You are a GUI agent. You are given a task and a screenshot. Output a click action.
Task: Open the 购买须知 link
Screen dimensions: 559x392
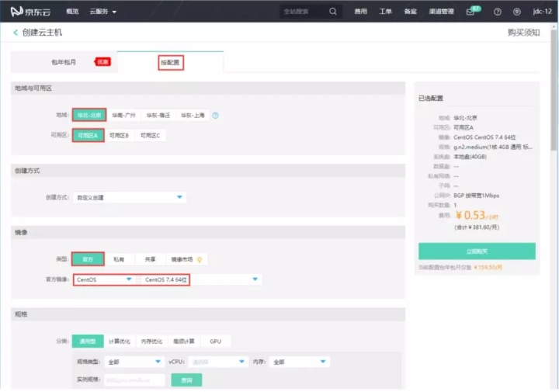(523, 33)
